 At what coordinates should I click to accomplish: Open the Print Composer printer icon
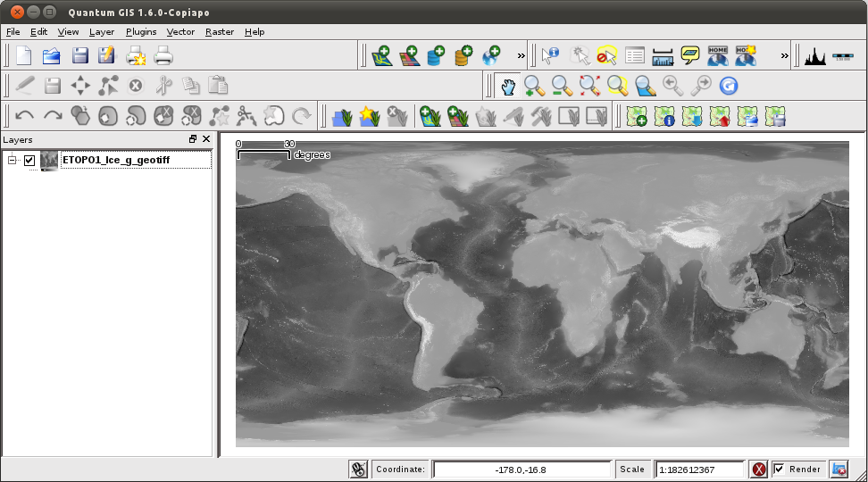[163, 56]
